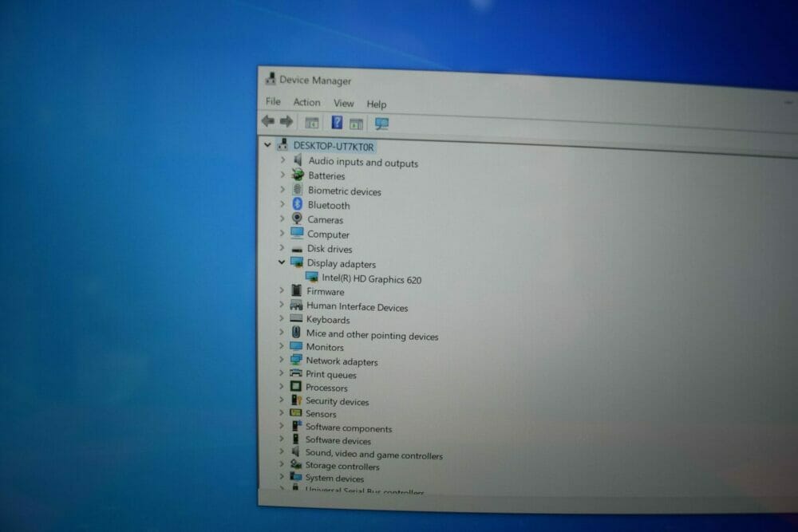
Task: Click the Human Interface Devices icon
Action: tap(296, 305)
